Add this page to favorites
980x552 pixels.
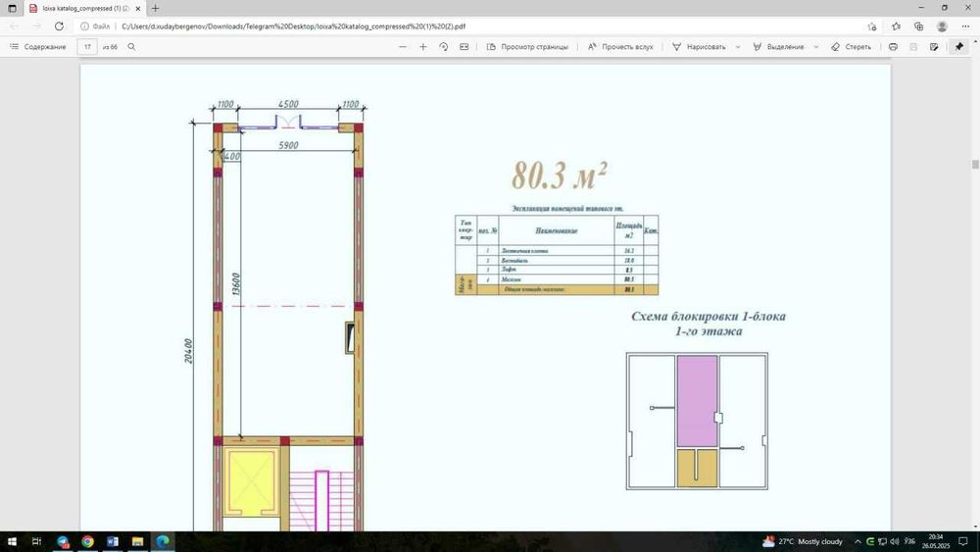click(872, 26)
